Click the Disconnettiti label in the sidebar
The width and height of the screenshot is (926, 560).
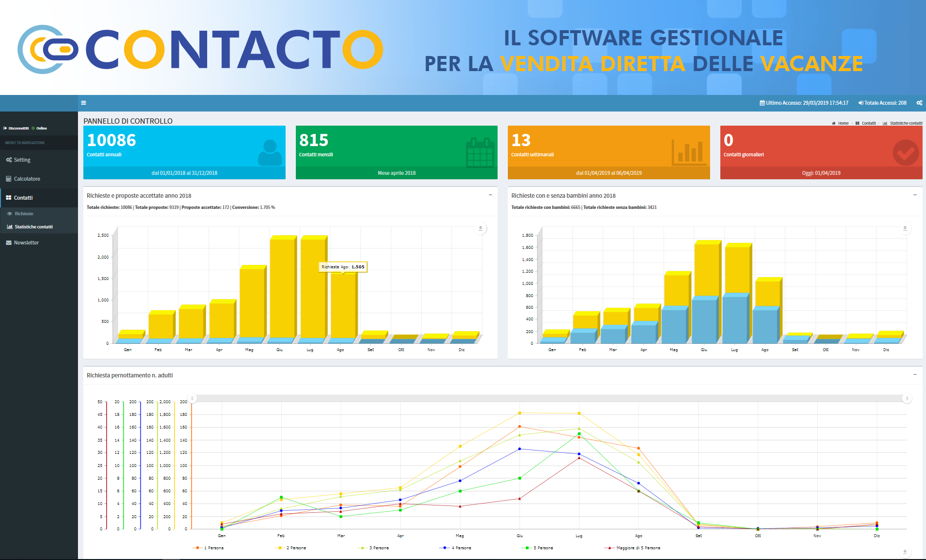pos(19,129)
